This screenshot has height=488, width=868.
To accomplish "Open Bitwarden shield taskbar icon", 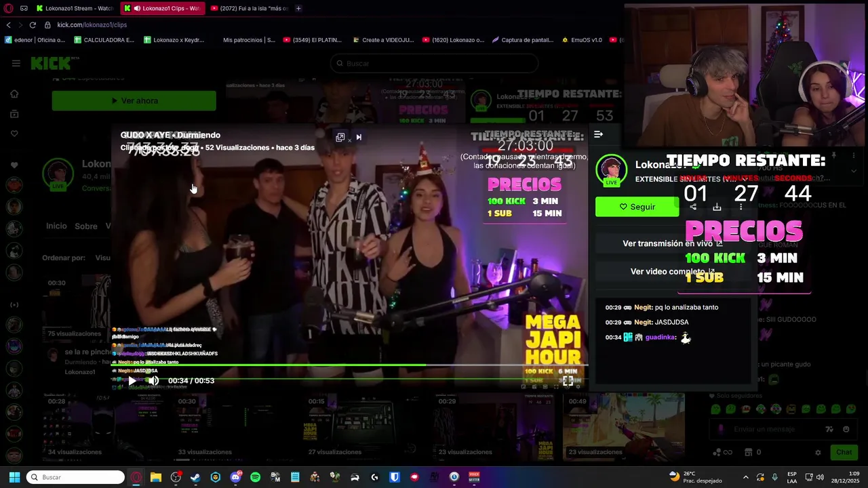I will point(395,477).
